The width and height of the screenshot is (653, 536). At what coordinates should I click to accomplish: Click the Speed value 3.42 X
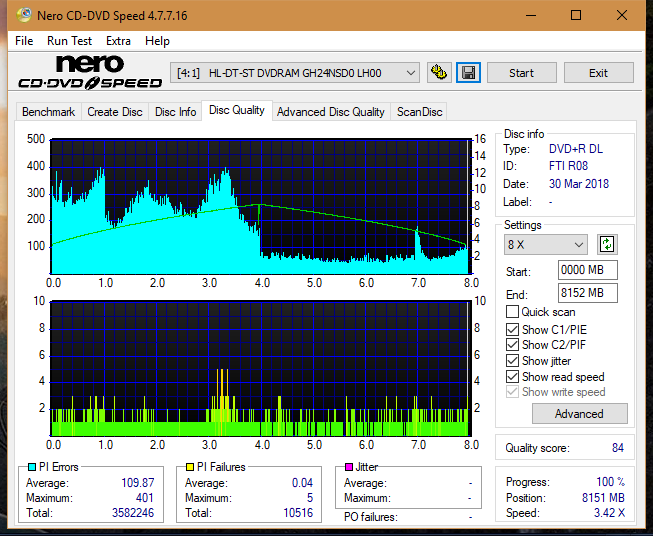pos(609,513)
